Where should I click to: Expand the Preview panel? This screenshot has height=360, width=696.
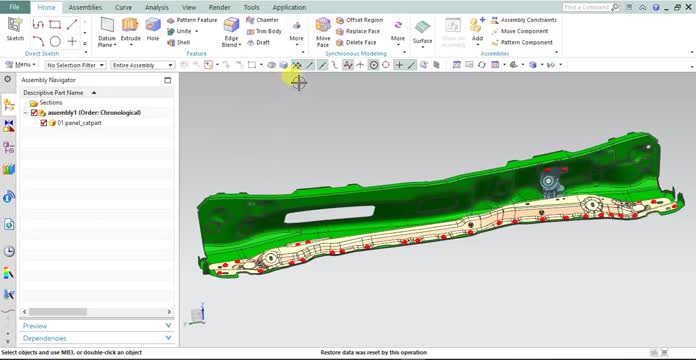coord(97,326)
